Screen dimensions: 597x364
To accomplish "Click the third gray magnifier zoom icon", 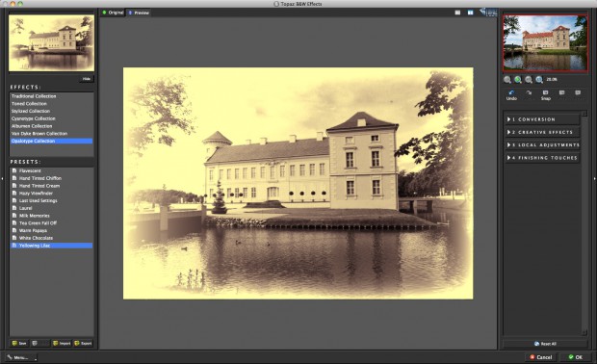I will pos(529,80).
